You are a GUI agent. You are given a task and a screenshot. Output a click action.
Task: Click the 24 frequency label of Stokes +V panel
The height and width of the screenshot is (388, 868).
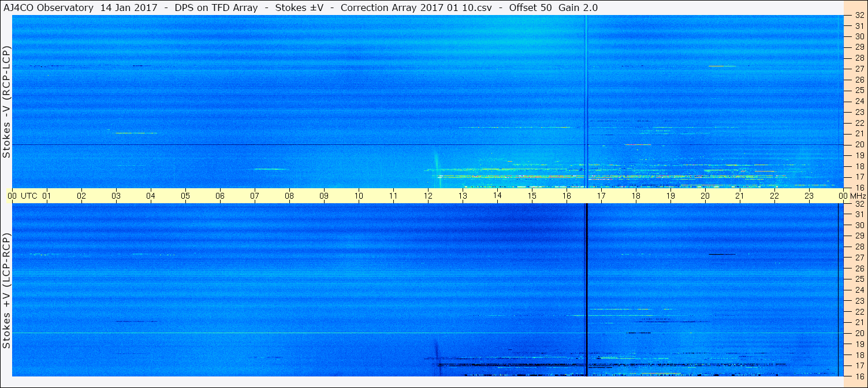coord(859,290)
